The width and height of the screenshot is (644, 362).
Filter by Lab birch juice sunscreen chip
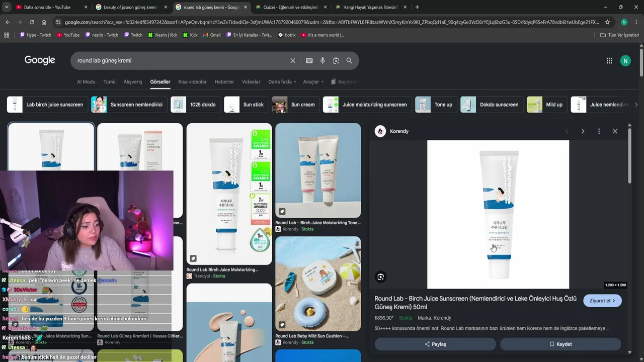pos(47,105)
